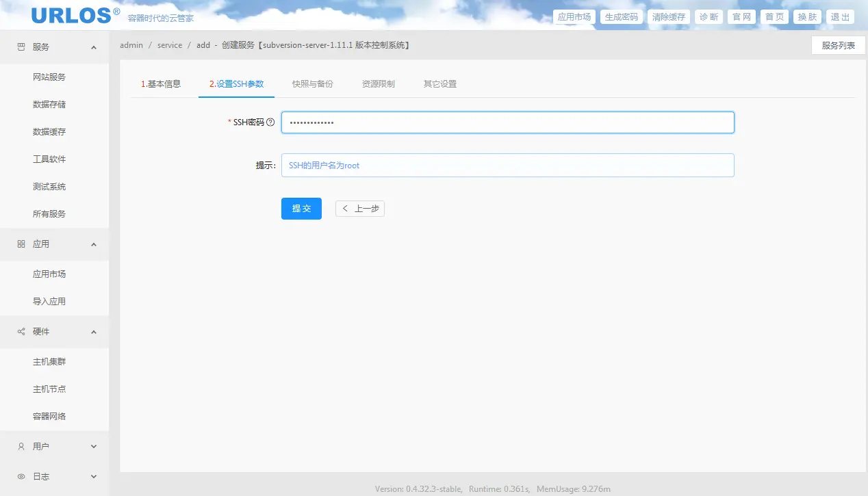
Task: Expand the 日志 sidebar section
Action: [94, 477]
